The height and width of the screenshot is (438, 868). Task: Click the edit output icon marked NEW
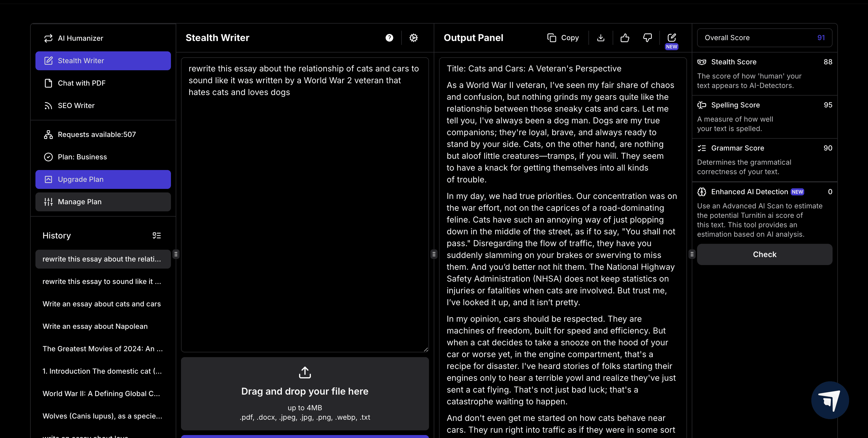coord(672,38)
